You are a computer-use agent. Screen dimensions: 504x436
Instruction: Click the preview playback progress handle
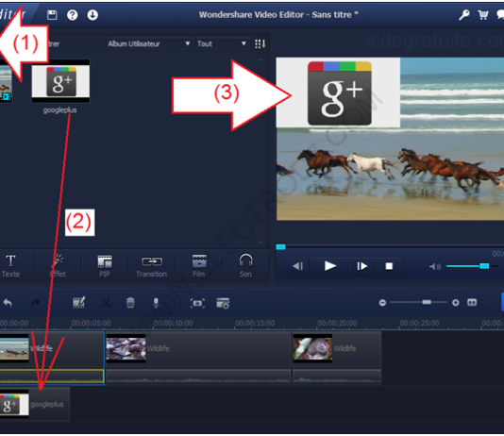tap(280, 246)
